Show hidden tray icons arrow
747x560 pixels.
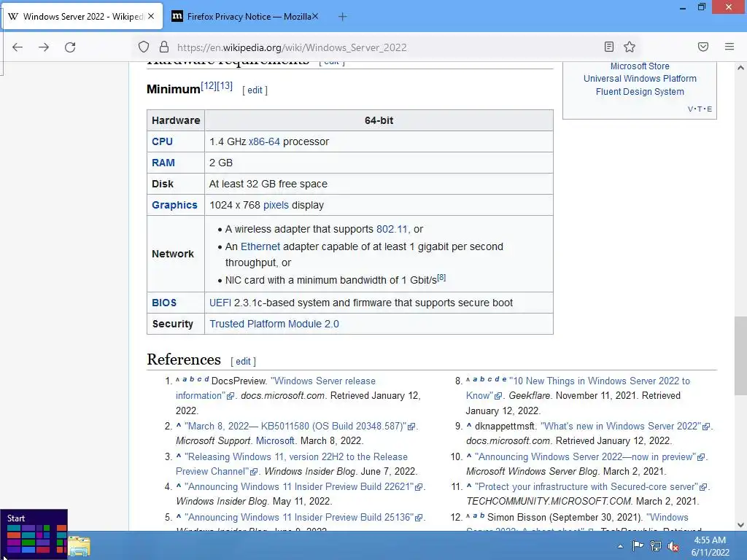tap(620, 546)
